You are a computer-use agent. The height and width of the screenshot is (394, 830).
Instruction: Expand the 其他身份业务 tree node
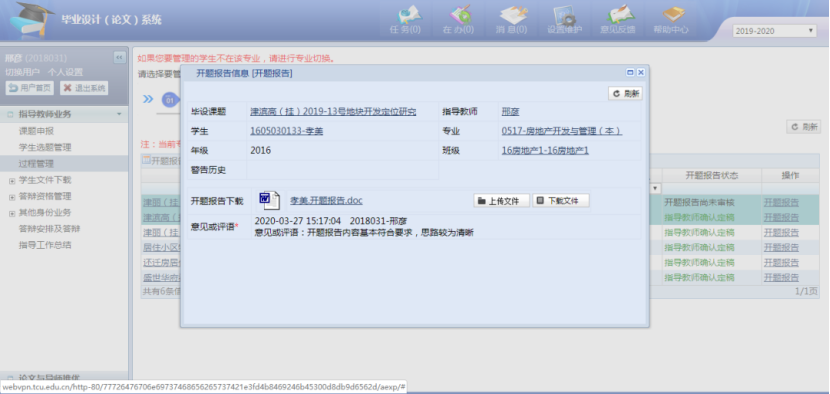coord(12,213)
